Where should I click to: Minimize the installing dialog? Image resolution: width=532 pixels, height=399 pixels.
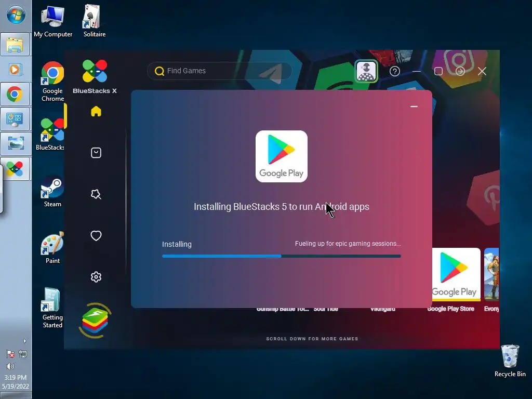pyautogui.click(x=414, y=107)
